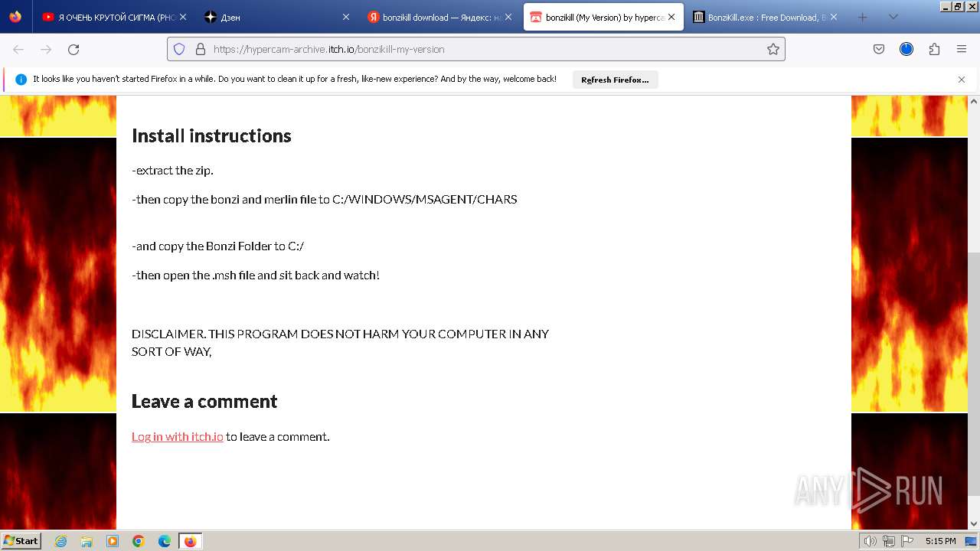980x551 pixels.
Task: Select Firefox taskbar button
Action: coord(190,541)
